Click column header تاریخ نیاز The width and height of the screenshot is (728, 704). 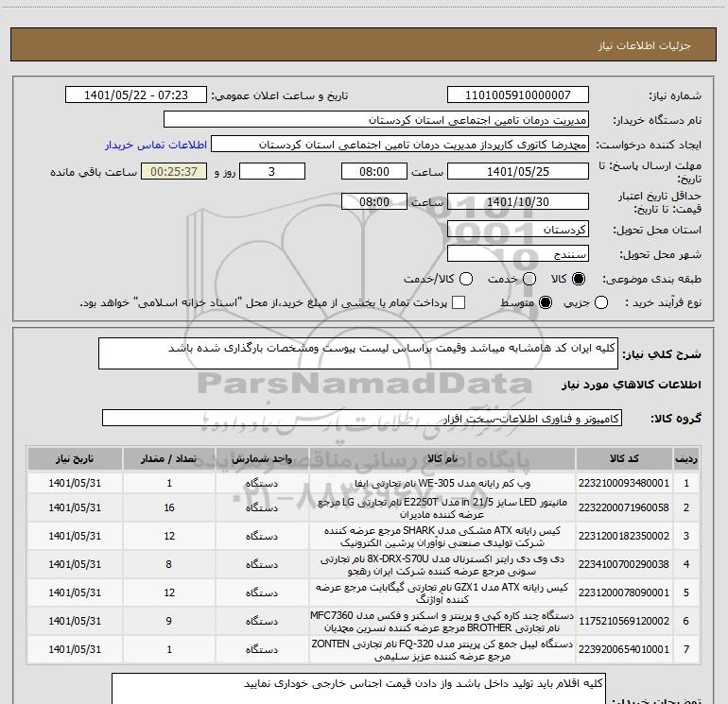[x=75, y=459]
